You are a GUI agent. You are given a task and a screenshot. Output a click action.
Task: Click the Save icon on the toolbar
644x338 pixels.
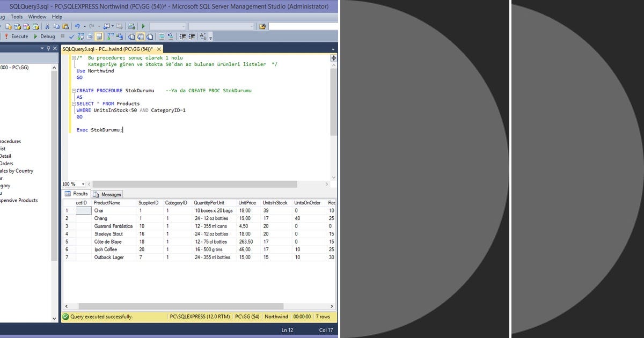coord(106,26)
